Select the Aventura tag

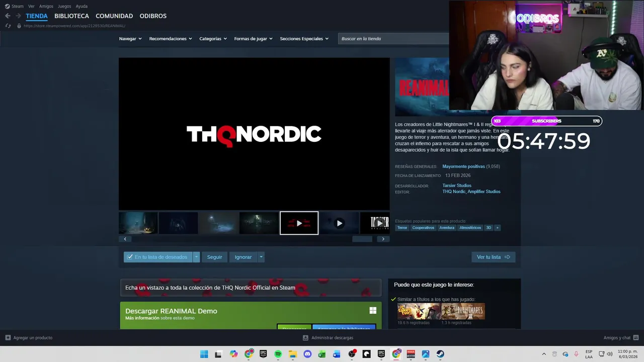[447, 228]
